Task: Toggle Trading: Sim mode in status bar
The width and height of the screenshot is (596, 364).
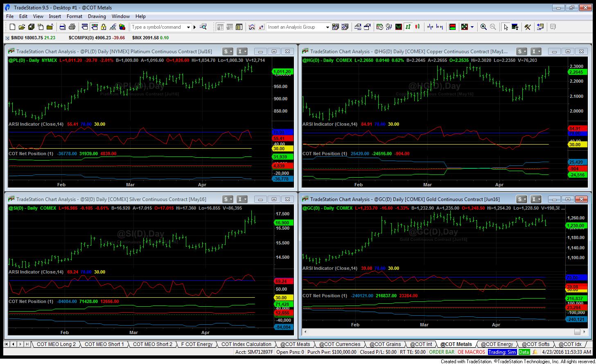Action: click(x=502, y=352)
